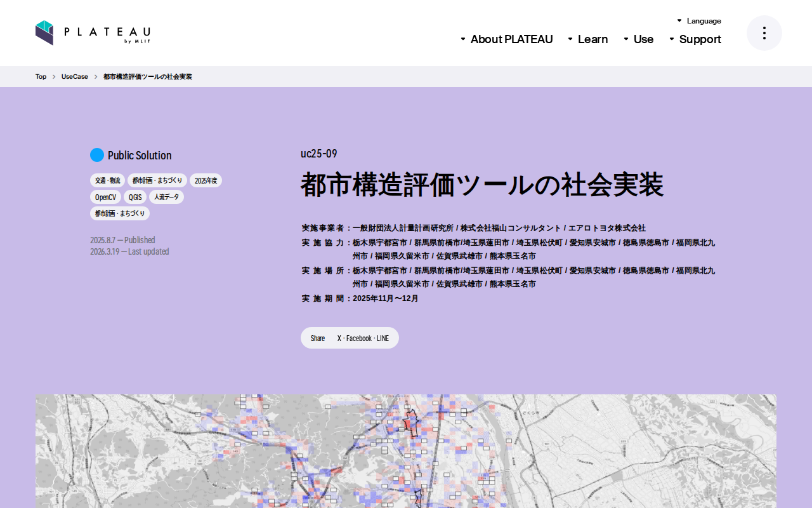Share the page on Facebook
The image size is (812, 508).
(359, 338)
